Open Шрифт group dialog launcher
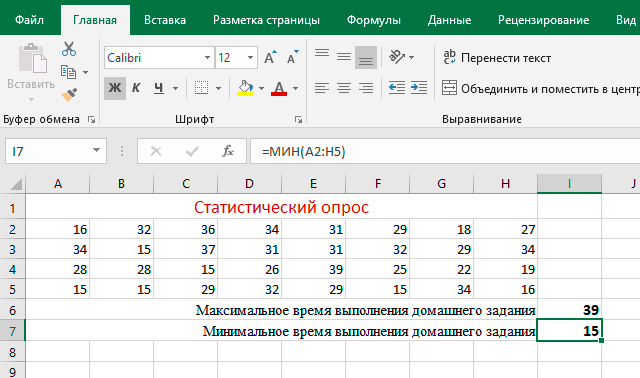The image size is (640, 378). pos(298,120)
